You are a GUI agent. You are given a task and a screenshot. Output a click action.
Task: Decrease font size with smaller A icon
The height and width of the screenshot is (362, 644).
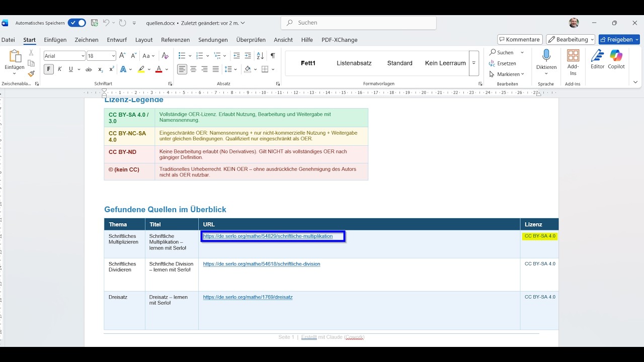click(134, 56)
